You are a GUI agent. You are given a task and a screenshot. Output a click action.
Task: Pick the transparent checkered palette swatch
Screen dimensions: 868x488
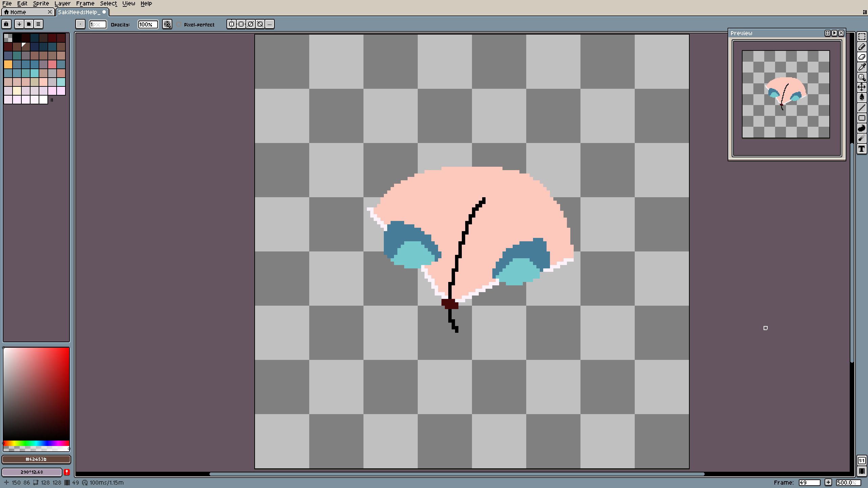(8, 38)
